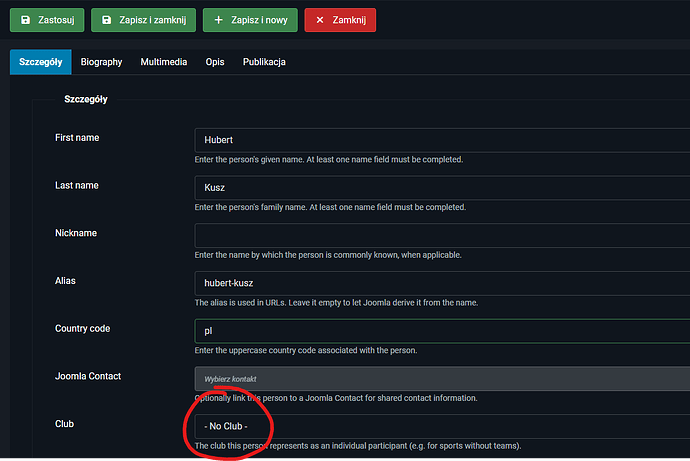Click the empty Nickname input field

click(442, 235)
